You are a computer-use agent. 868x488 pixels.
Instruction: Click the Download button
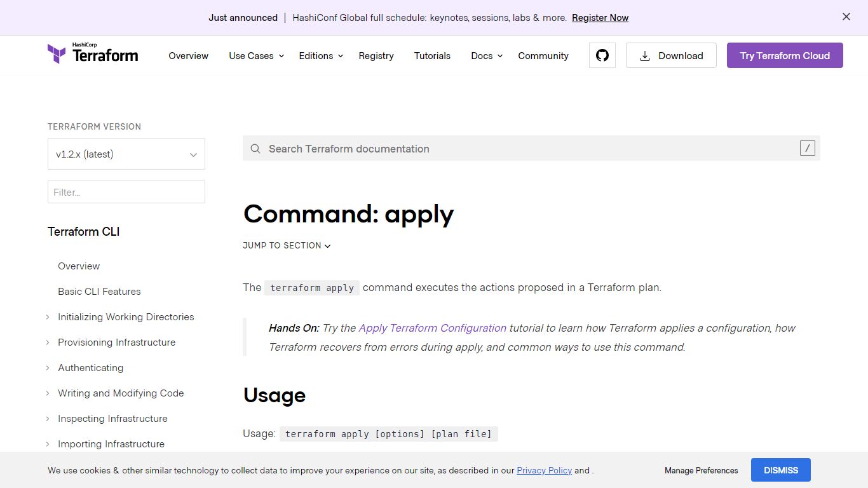671,55
